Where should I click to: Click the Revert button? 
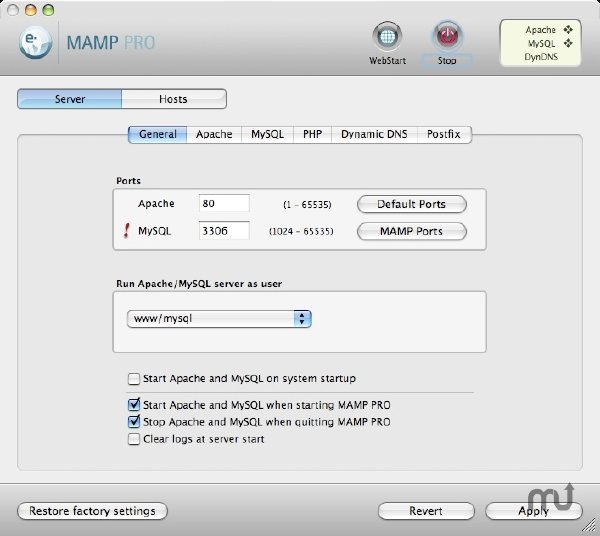point(426,511)
